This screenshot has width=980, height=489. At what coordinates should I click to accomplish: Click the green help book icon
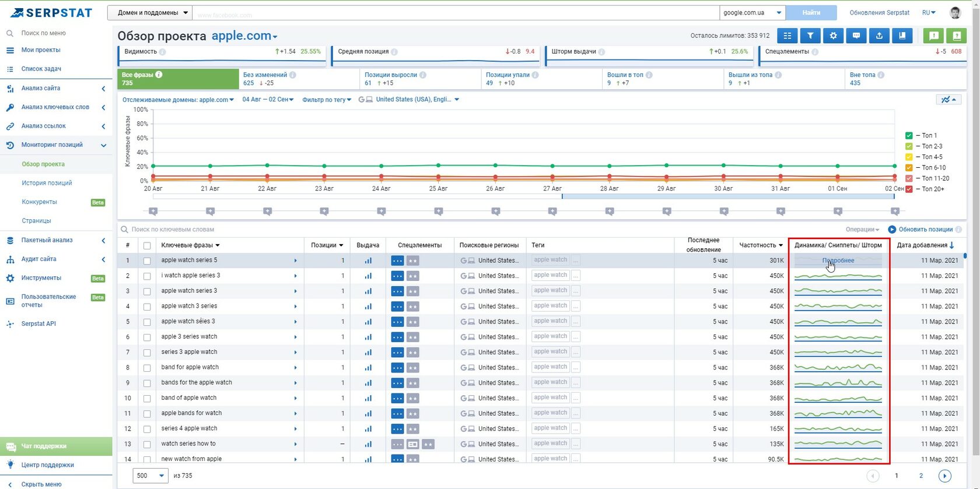[x=957, y=36]
